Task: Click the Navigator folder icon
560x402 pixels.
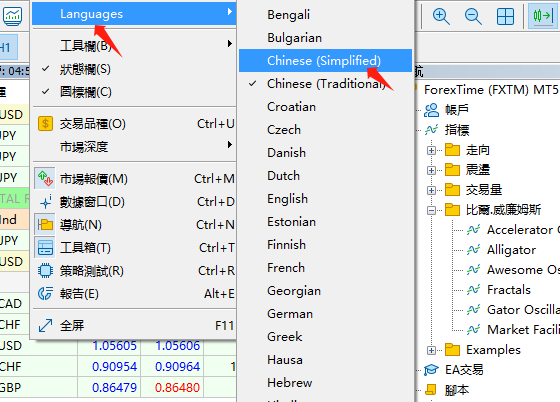Action: 45,225
